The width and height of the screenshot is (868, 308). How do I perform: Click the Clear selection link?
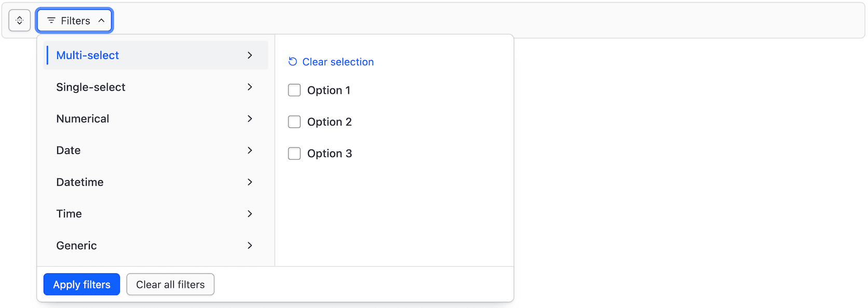(x=338, y=61)
